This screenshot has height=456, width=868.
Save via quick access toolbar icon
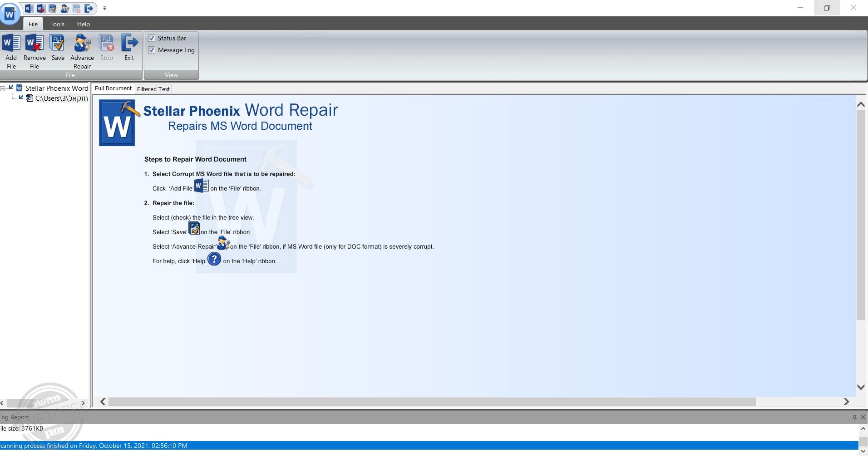[x=53, y=8]
